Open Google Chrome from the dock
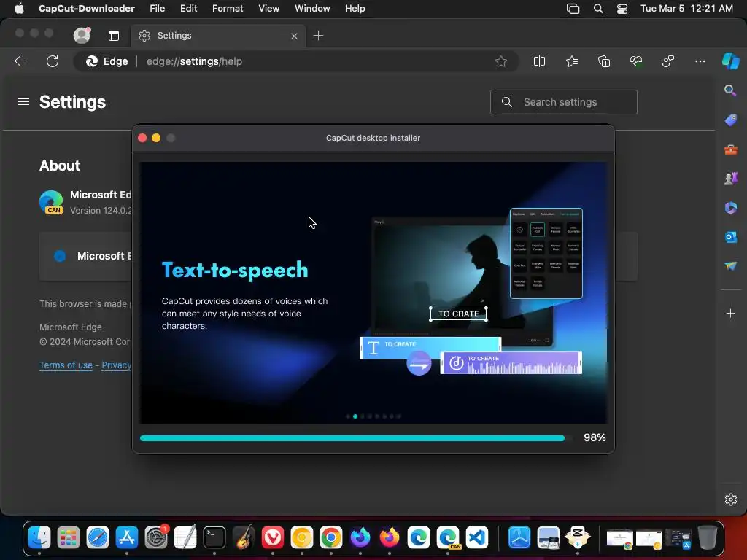Viewport: 747px width, 560px height. pyautogui.click(x=331, y=537)
